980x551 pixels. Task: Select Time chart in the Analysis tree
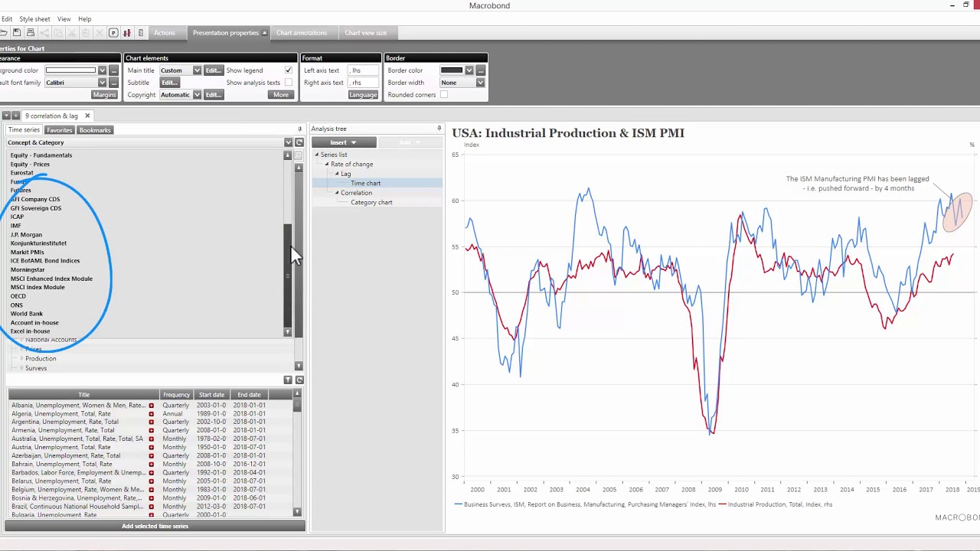[x=365, y=183]
